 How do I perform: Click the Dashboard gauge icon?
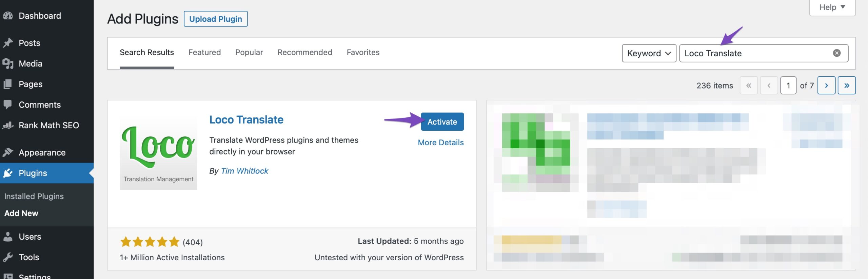click(8, 16)
